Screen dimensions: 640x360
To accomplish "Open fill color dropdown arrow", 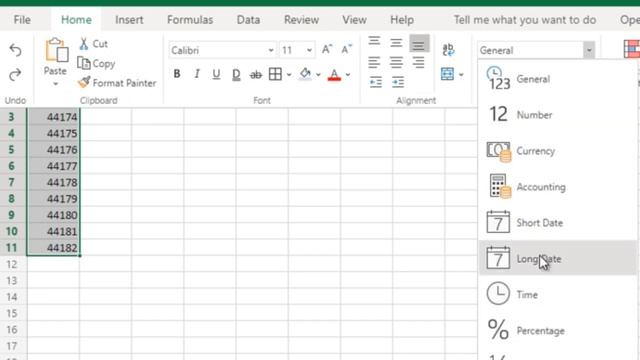I will (318, 75).
